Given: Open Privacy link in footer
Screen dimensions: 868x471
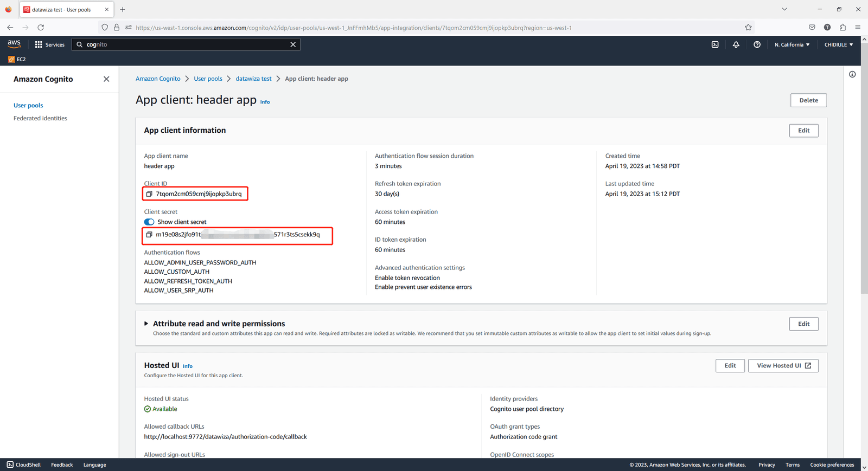Looking at the screenshot, I should tap(767, 464).
